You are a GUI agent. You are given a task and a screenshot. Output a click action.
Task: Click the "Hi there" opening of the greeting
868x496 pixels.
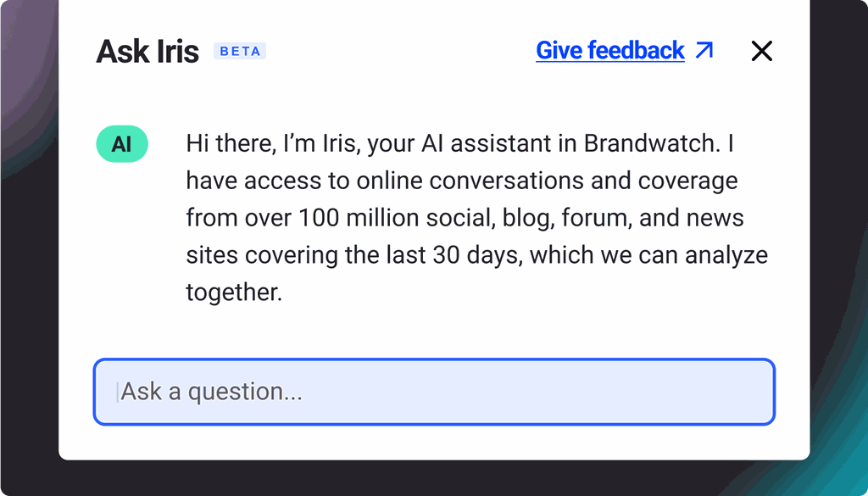tap(229, 144)
